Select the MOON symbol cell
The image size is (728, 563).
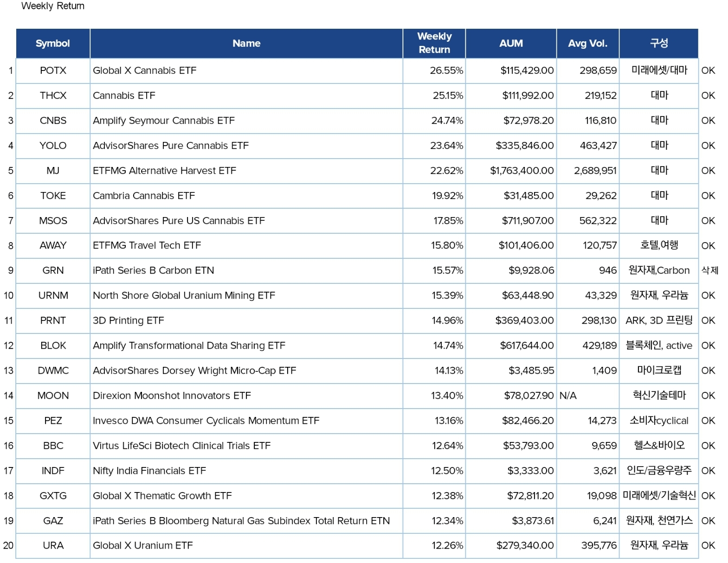coord(53,396)
